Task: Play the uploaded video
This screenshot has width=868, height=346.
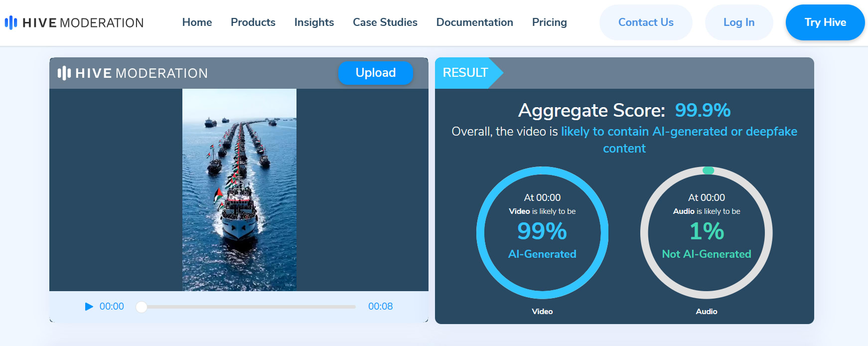Action: pyautogui.click(x=89, y=307)
